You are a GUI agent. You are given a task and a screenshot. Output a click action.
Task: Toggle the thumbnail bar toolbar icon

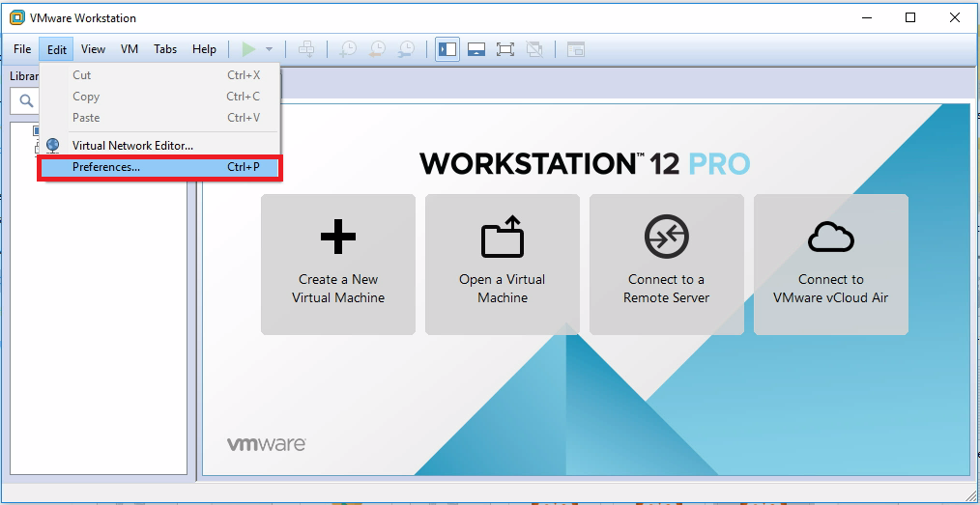tap(476, 49)
